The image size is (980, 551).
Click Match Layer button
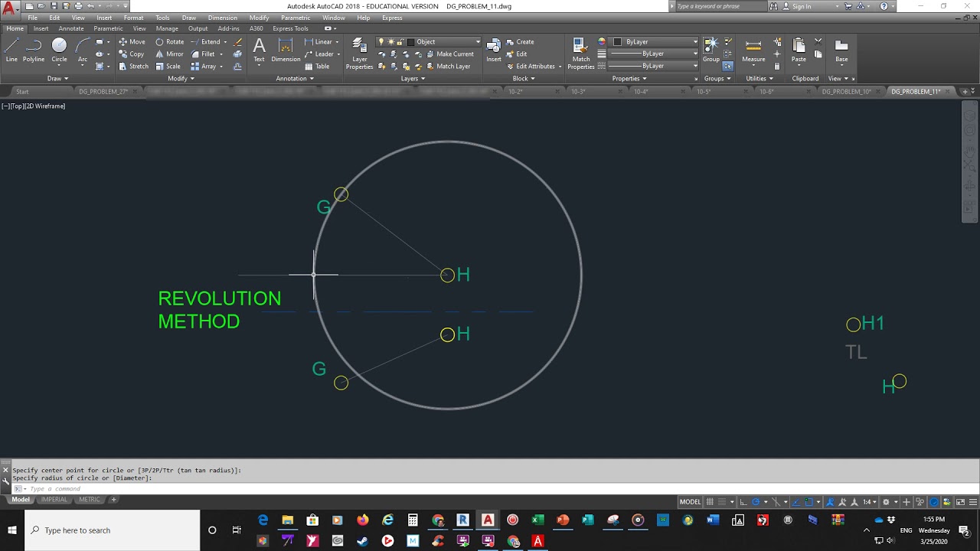448,67
